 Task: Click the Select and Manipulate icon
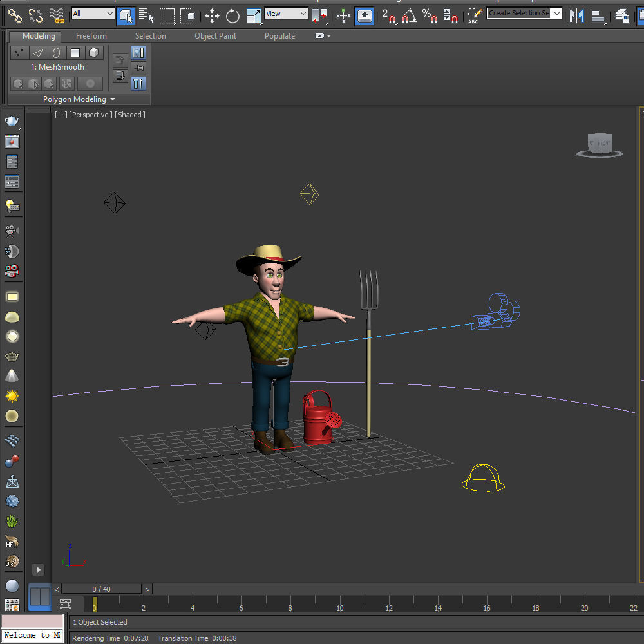pyautogui.click(x=343, y=16)
